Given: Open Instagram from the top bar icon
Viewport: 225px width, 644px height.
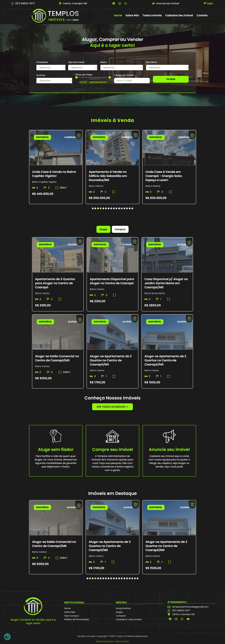Looking at the screenshot, I should 120,4.
